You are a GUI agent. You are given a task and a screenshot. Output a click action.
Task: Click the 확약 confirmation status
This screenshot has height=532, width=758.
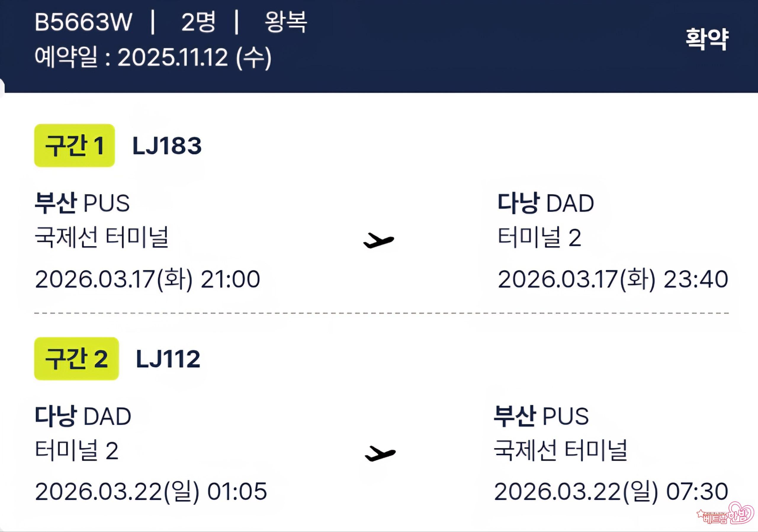(707, 39)
